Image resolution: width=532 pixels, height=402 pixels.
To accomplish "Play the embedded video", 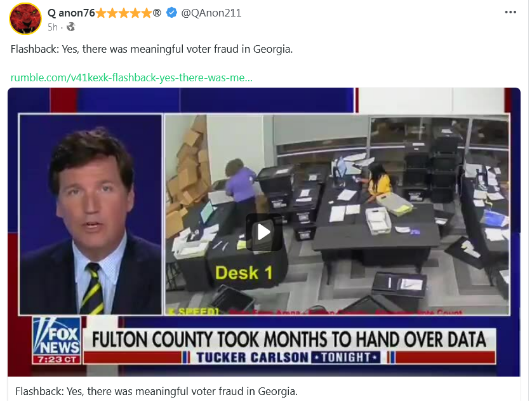I will coord(263,232).
